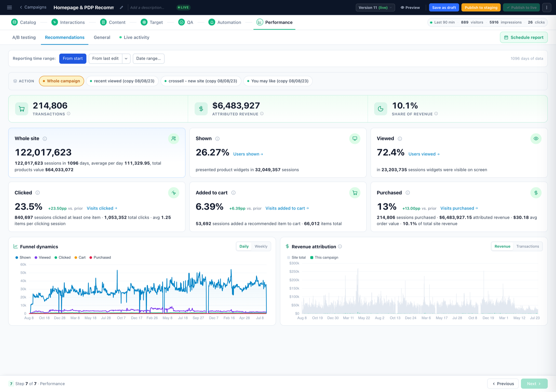Click the info icon beside Revenue attribution
Image resolution: width=556 pixels, height=392 pixels.
340,246
